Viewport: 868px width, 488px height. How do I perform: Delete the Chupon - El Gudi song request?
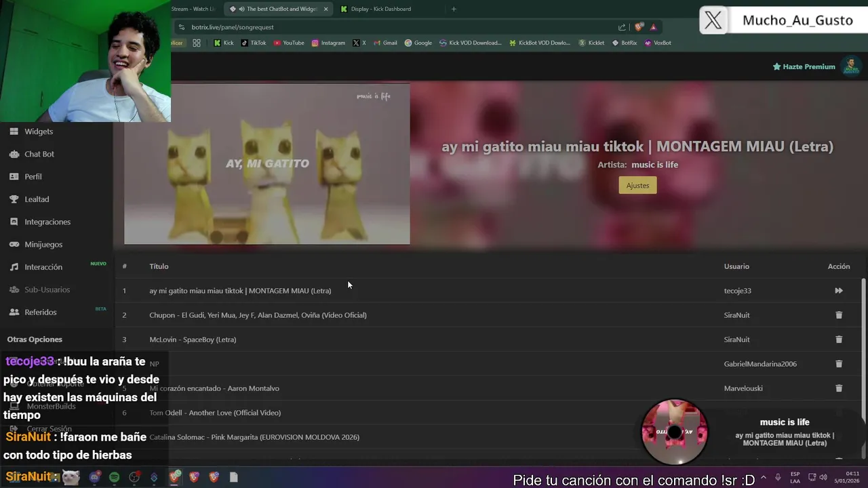pyautogui.click(x=839, y=315)
